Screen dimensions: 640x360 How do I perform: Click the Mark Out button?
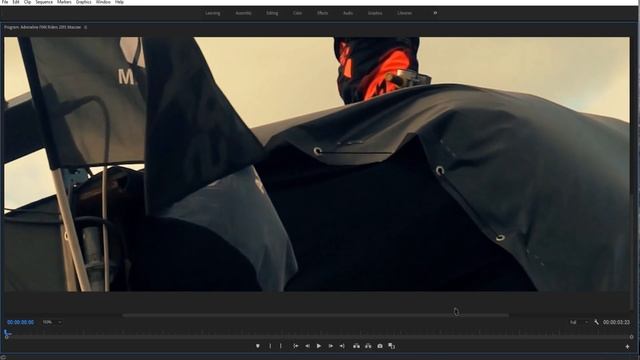(280, 346)
